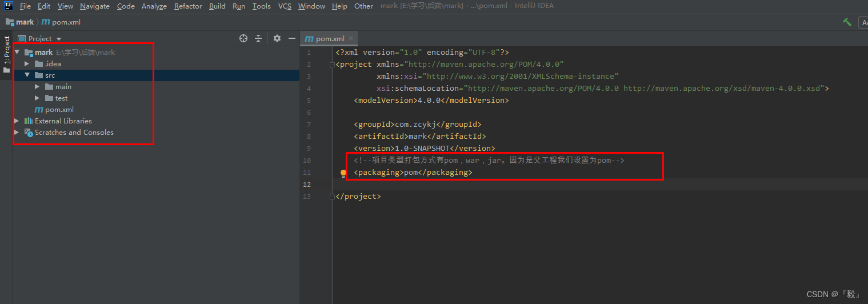The height and width of the screenshot is (304, 868).
Task: Open the Refactor menu
Action: coord(188,6)
